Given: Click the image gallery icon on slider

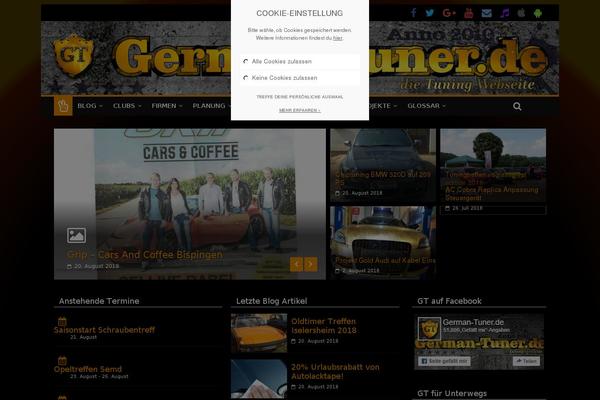Looking at the screenshot, I should click(x=76, y=235).
